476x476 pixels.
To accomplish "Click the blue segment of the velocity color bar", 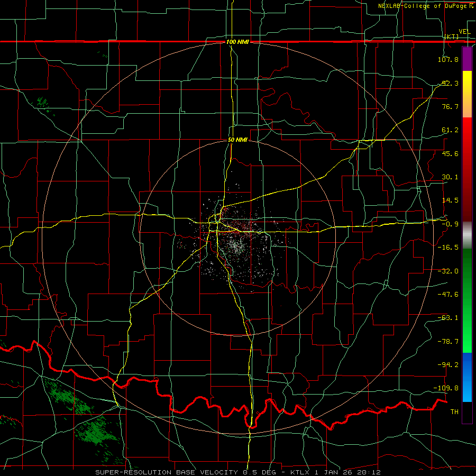I will pyautogui.click(x=467, y=377).
